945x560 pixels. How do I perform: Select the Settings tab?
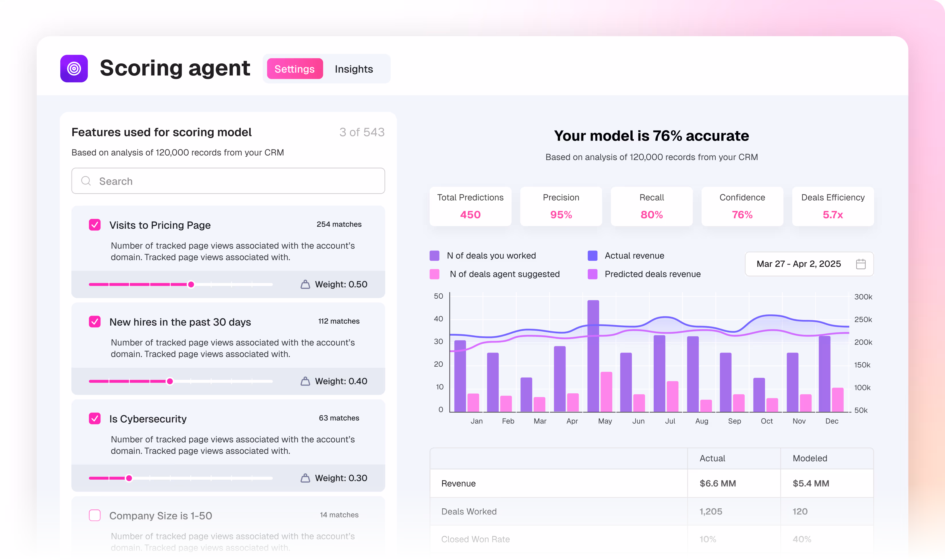pyautogui.click(x=295, y=69)
